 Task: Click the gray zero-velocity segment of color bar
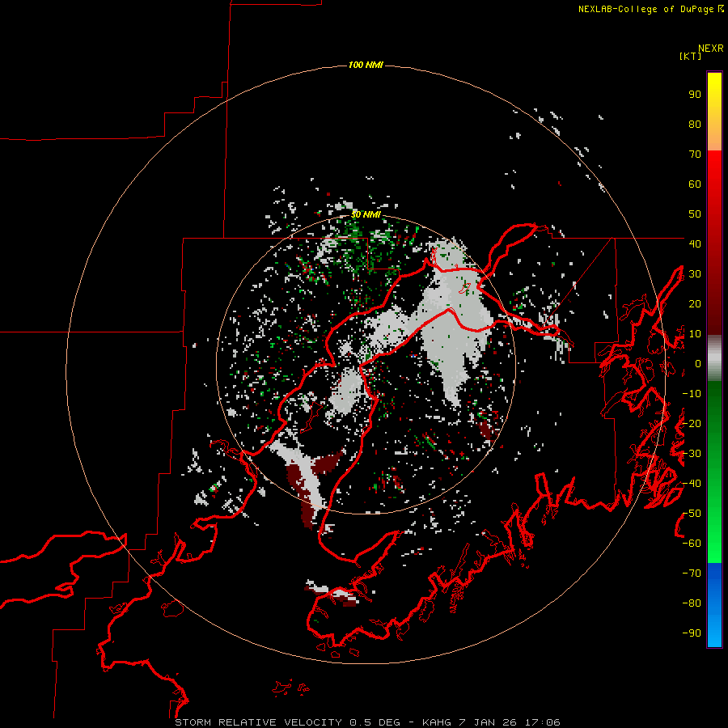pyautogui.click(x=714, y=358)
